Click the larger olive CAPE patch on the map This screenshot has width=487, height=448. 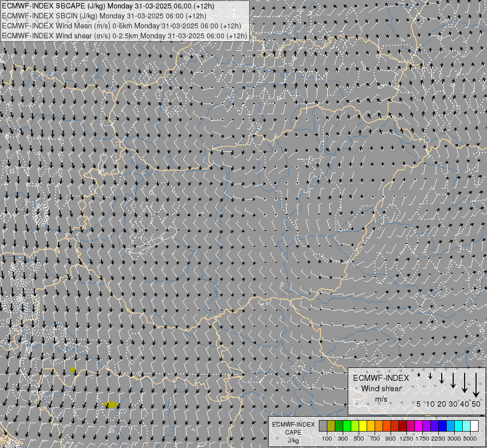tap(111, 405)
